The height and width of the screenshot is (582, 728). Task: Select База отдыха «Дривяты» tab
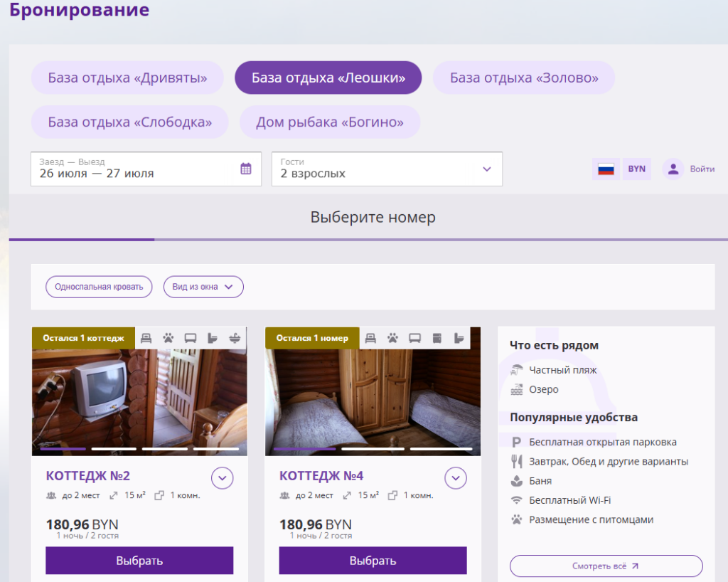(x=127, y=78)
